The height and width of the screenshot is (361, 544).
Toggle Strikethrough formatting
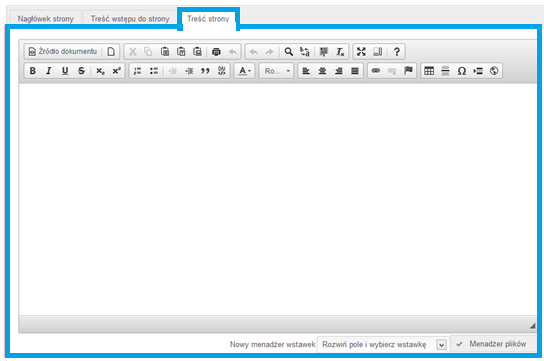coord(81,71)
